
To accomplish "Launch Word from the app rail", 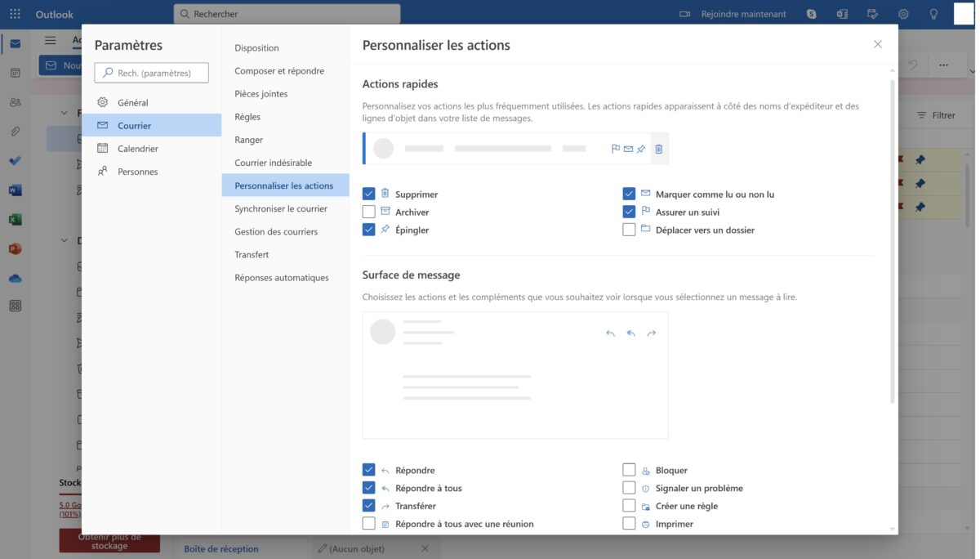I will coord(15,190).
